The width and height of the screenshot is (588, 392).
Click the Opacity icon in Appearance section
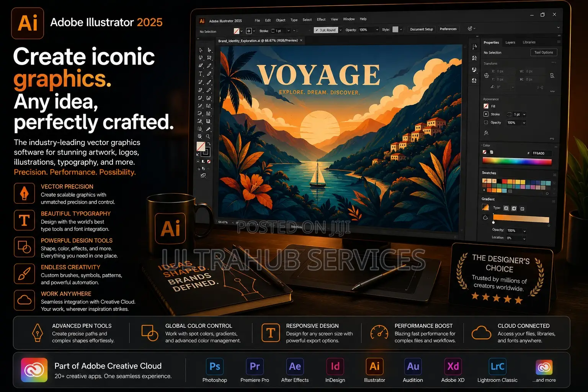[x=486, y=122]
